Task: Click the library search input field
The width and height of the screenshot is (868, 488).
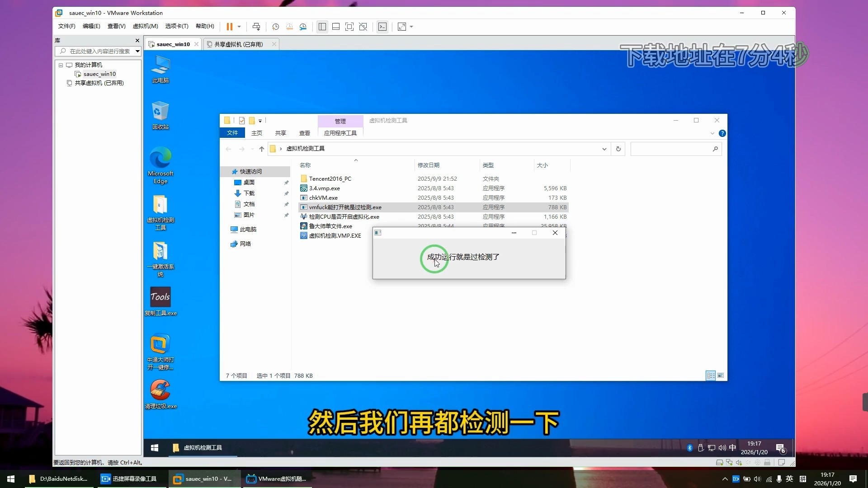Action: point(99,52)
